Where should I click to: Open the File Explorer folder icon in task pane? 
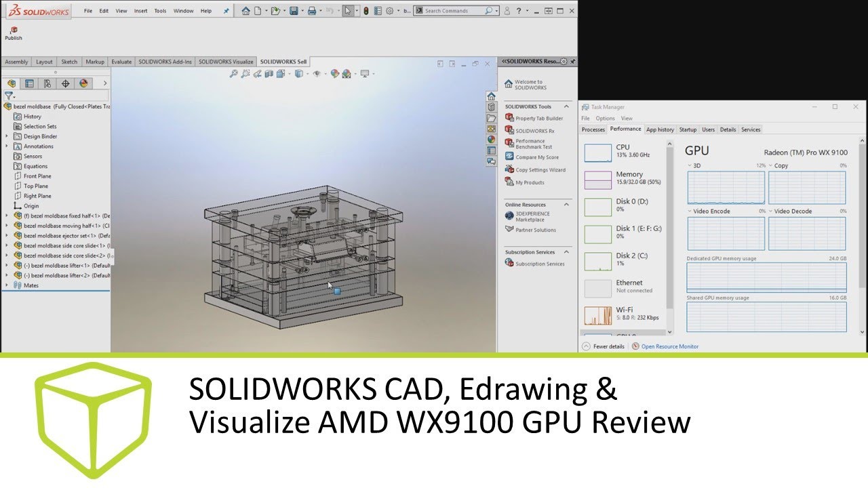[491, 118]
